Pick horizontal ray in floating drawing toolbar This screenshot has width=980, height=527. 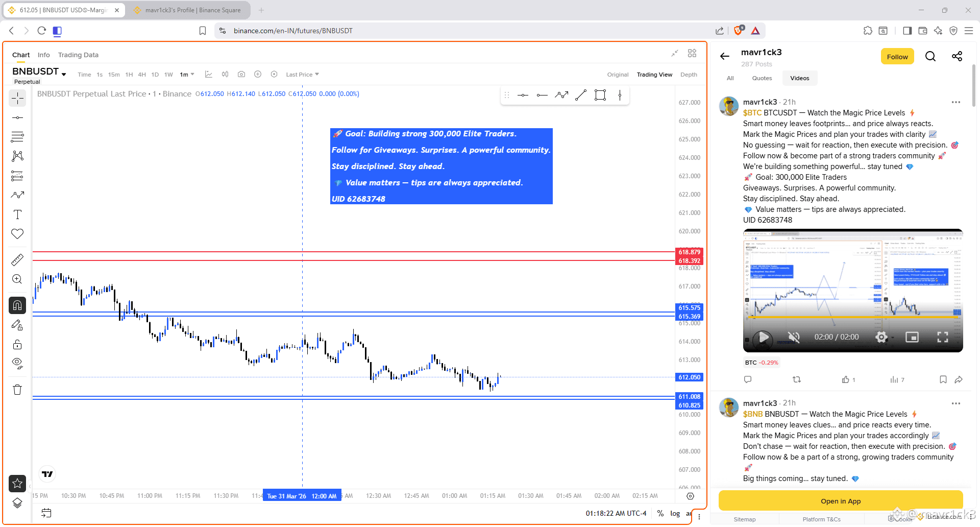click(542, 95)
